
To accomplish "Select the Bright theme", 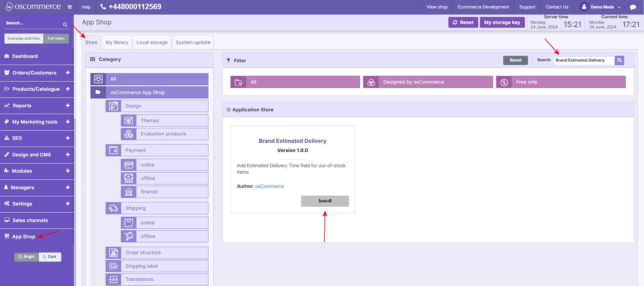I will click(x=26, y=257).
